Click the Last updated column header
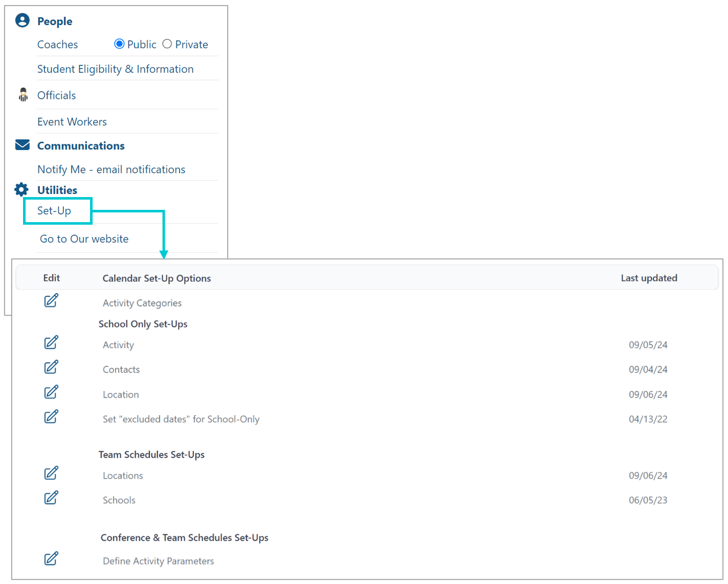Viewport: 728px width, 584px height. point(649,278)
